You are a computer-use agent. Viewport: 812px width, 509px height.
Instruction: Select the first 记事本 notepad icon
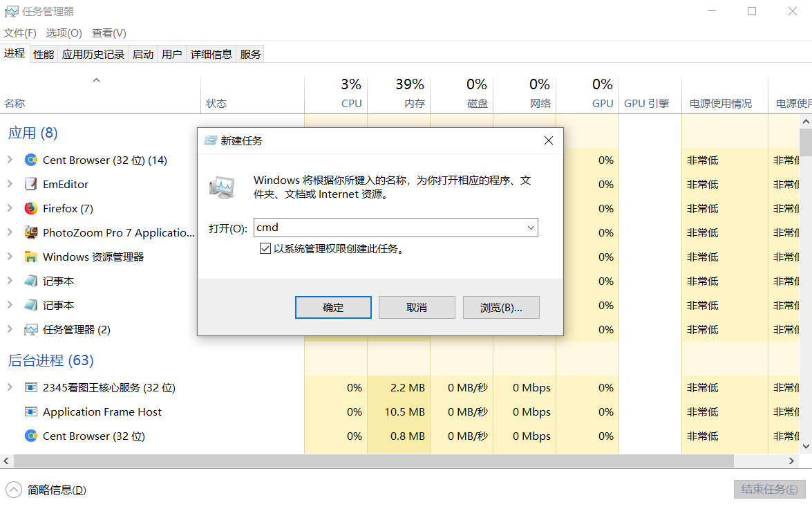click(30, 281)
